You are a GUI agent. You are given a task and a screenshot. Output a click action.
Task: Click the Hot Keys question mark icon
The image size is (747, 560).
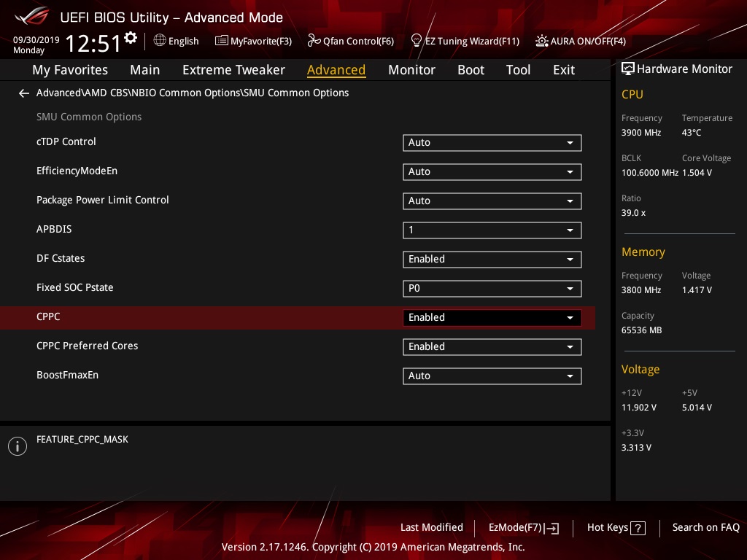[638, 528]
